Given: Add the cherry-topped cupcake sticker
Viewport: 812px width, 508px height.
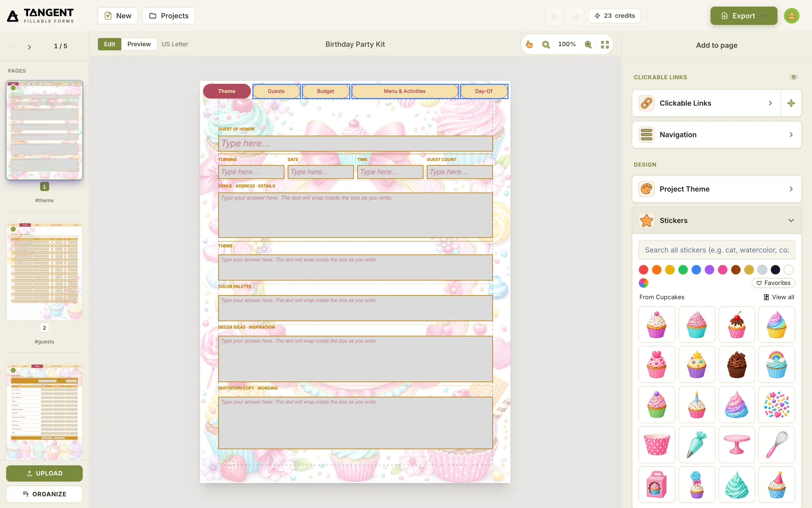Looking at the screenshot, I should (x=736, y=325).
